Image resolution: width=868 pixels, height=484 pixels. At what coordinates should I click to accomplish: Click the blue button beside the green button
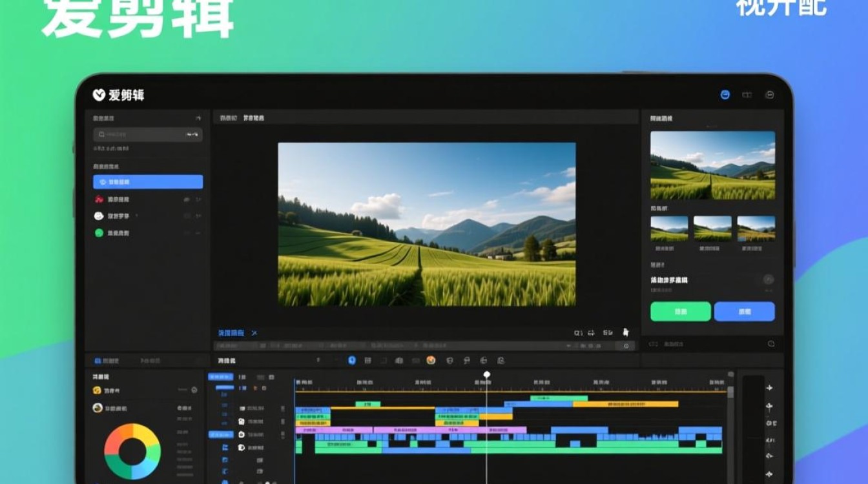[x=744, y=311]
